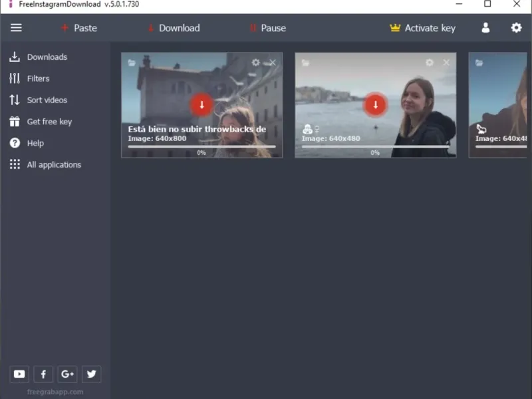Remove the 640x480 image card
532x399 pixels.
446,63
